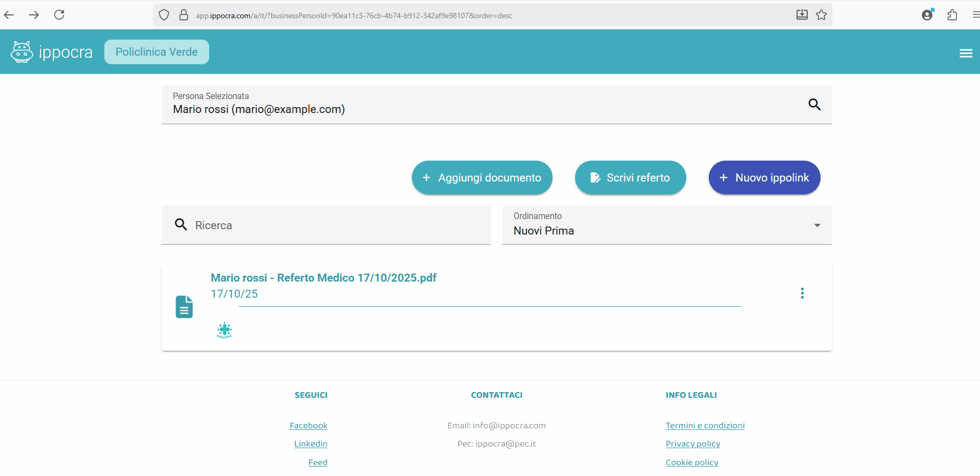Open the browser account profile icon
Screen dimensions: 980x476
pos(927,15)
